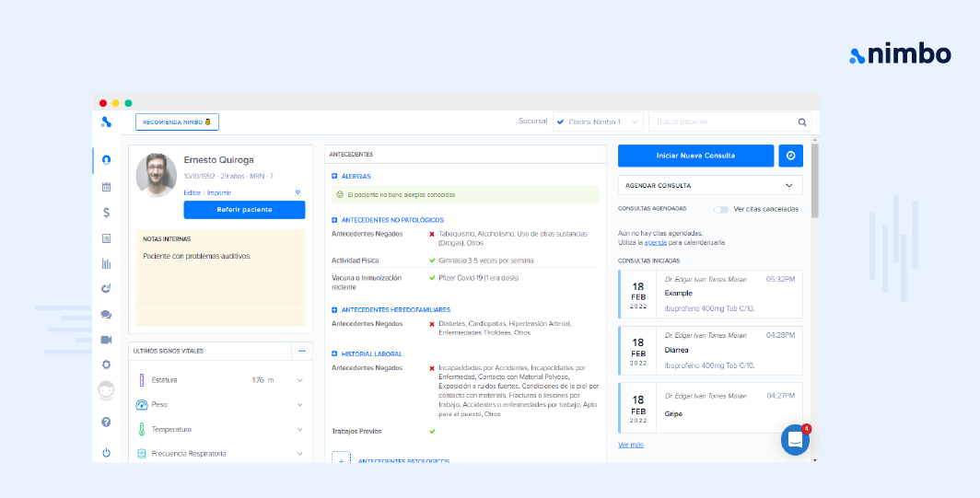The image size is (980, 498).
Task: Click the user avatar in sidebar
Action: (x=106, y=390)
